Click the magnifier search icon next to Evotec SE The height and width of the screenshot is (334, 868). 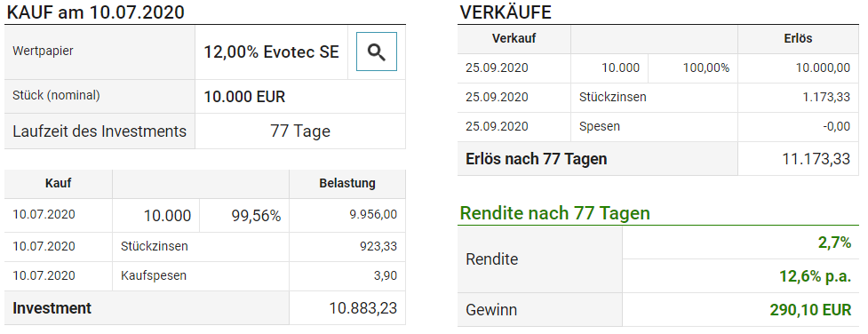(377, 52)
